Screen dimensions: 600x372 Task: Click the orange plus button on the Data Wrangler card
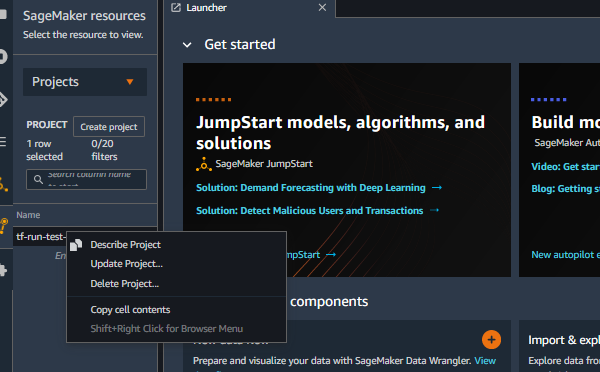click(x=491, y=339)
